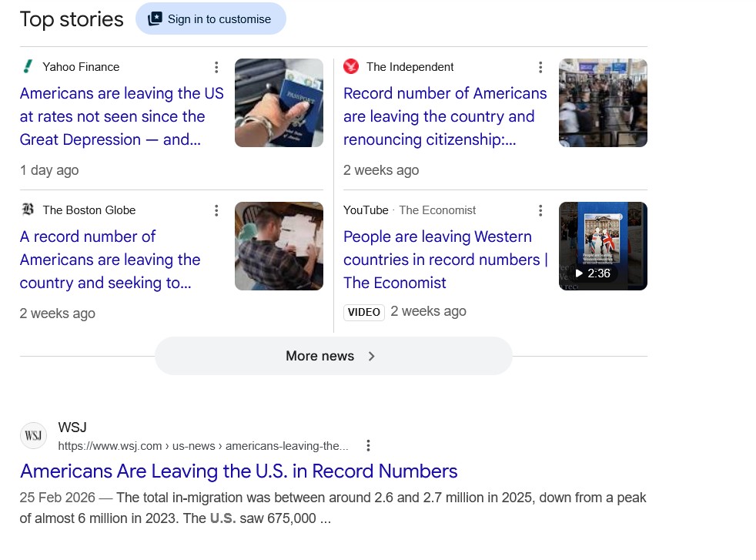Click the WSJ site favicon
This screenshot has height=560, width=756.
click(x=33, y=435)
